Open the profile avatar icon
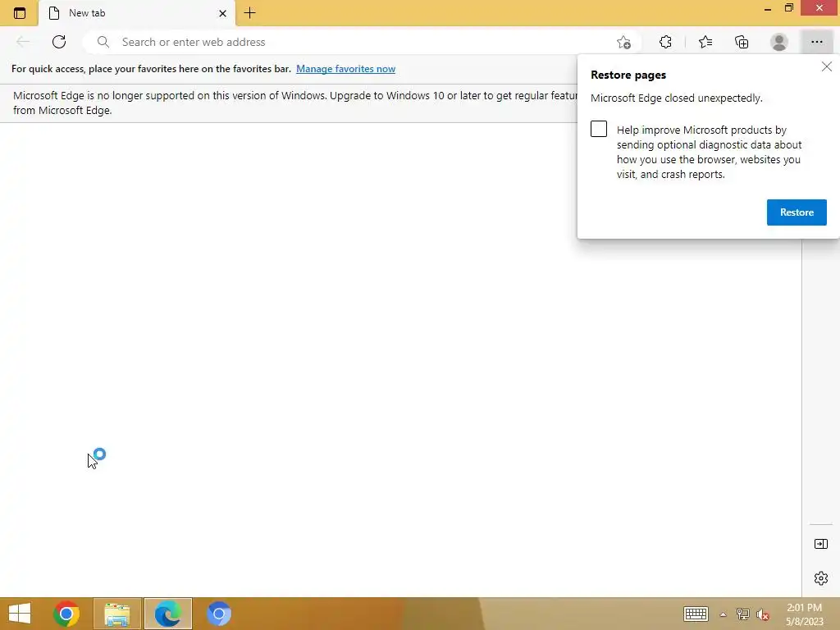Viewport: 840px width, 630px height. click(x=779, y=42)
